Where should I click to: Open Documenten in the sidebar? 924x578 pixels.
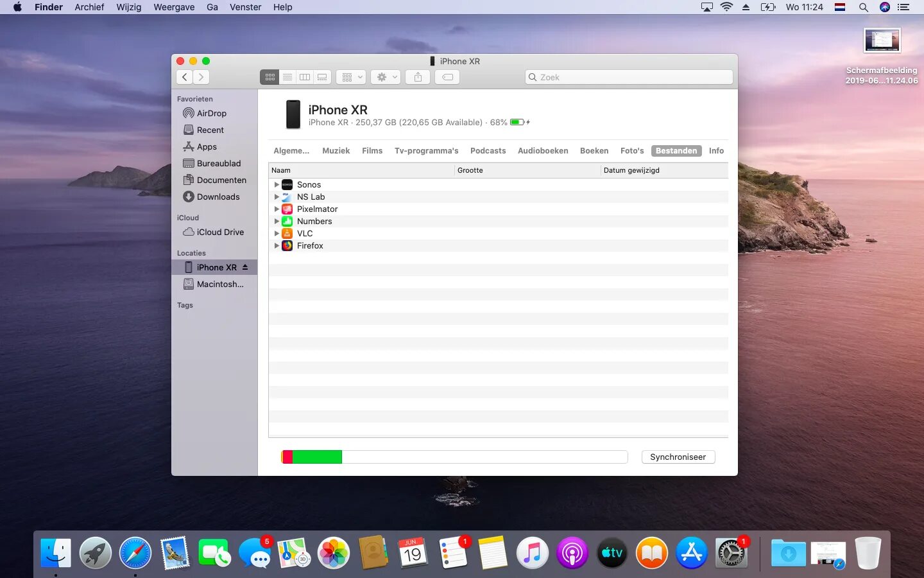215,180
